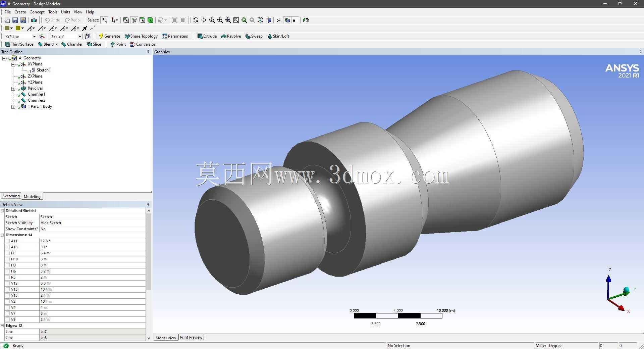Click the Start Over new file icon
The width and height of the screenshot is (644, 349).
7,20
